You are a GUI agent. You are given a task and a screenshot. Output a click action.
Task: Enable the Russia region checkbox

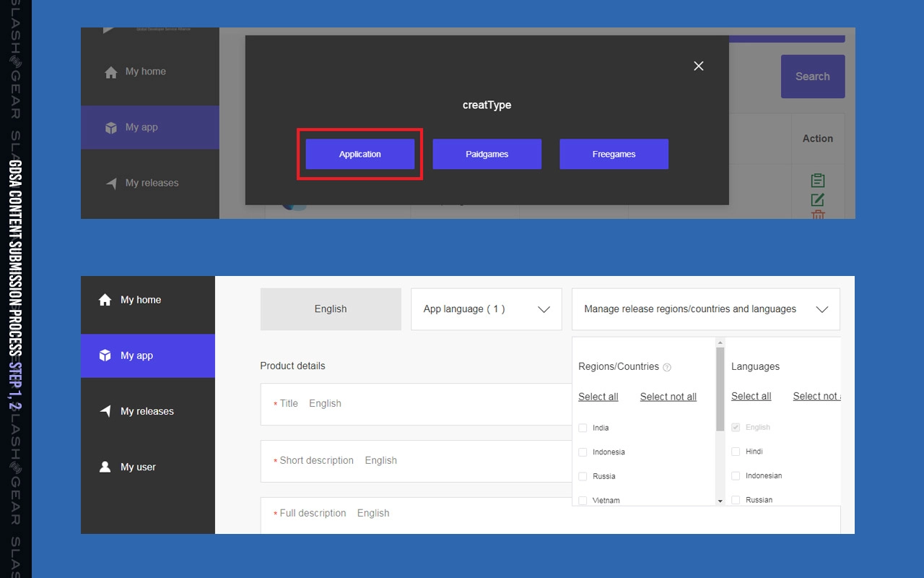583,476
